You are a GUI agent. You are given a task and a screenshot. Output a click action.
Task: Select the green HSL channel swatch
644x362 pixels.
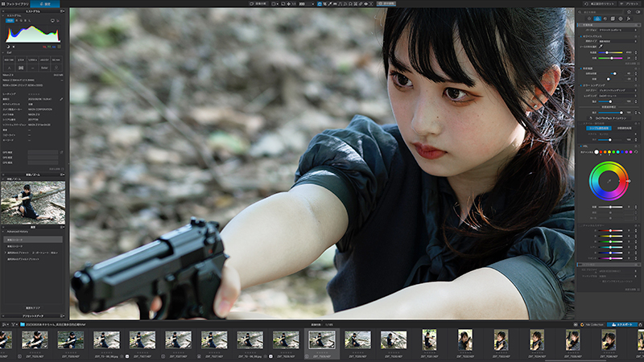click(x=613, y=152)
